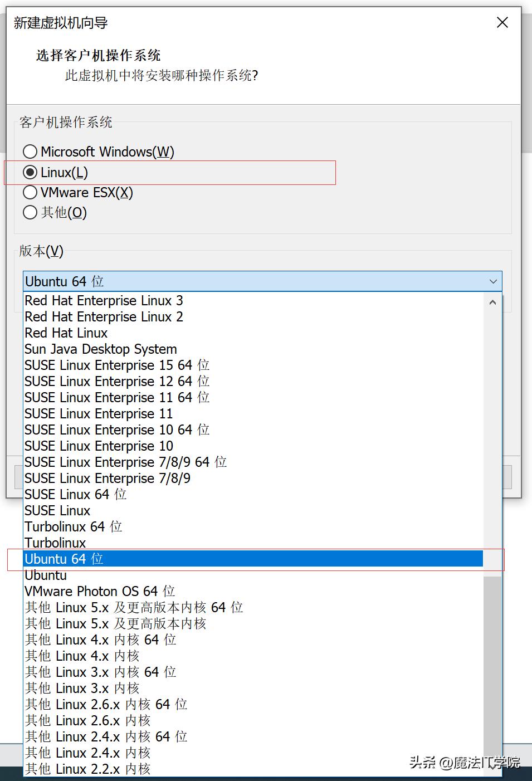
Task: Select the 其他 (Other) radio button
Action: click(x=31, y=213)
